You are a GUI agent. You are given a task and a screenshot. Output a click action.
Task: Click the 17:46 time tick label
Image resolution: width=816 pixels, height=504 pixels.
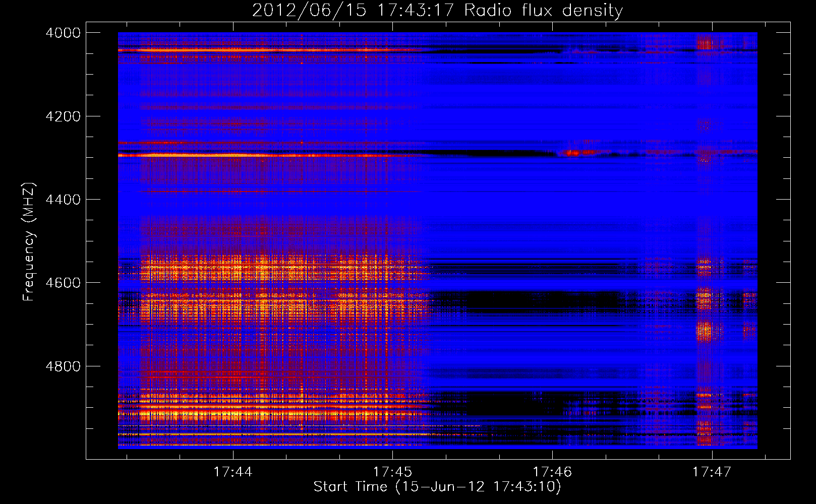point(552,472)
